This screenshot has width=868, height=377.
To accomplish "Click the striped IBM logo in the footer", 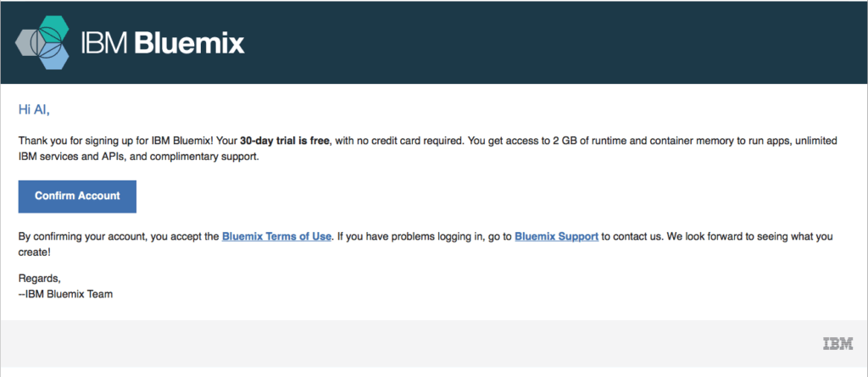I will coord(837,344).
